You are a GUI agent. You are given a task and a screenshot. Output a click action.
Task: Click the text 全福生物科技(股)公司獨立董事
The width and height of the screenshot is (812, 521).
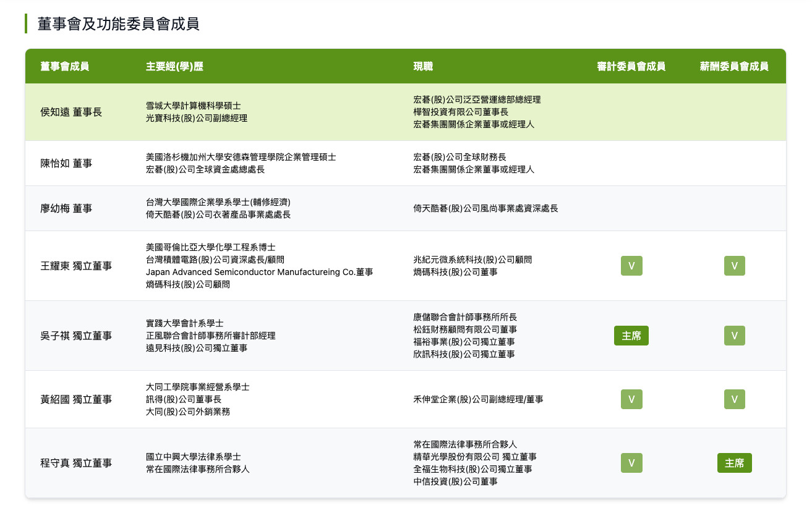(472, 469)
